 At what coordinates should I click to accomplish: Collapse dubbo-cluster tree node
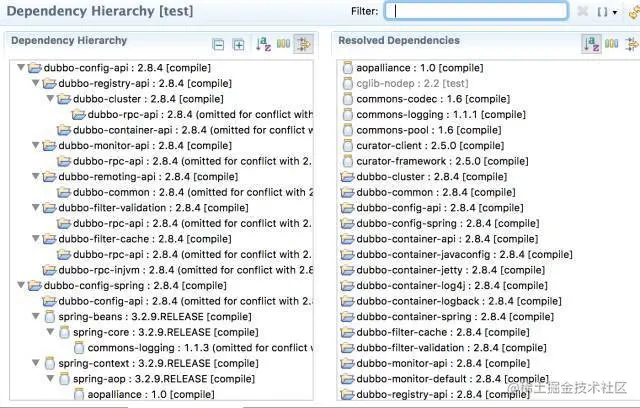pos(50,98)
